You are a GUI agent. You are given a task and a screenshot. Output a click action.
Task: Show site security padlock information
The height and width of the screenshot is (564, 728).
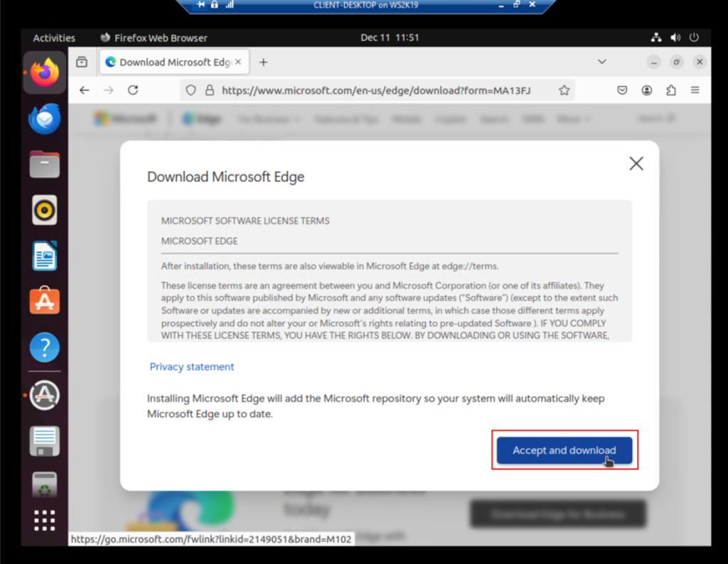[210, 90]
